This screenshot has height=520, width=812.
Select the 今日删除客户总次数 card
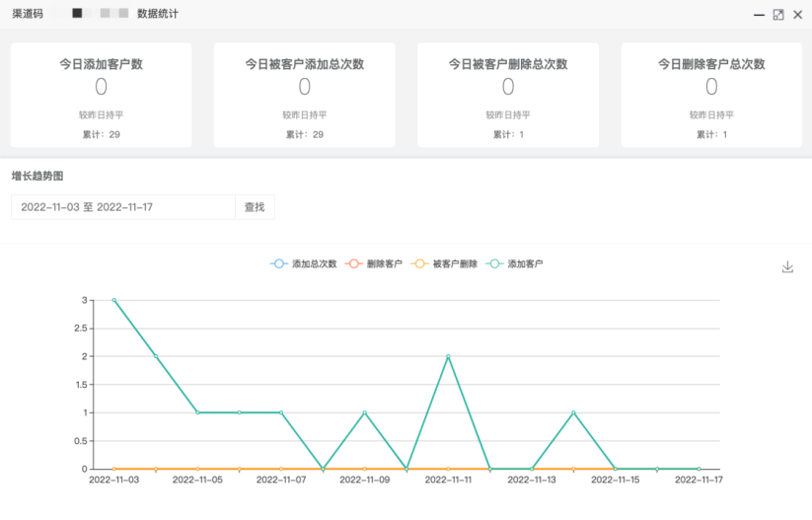(710, 95)
